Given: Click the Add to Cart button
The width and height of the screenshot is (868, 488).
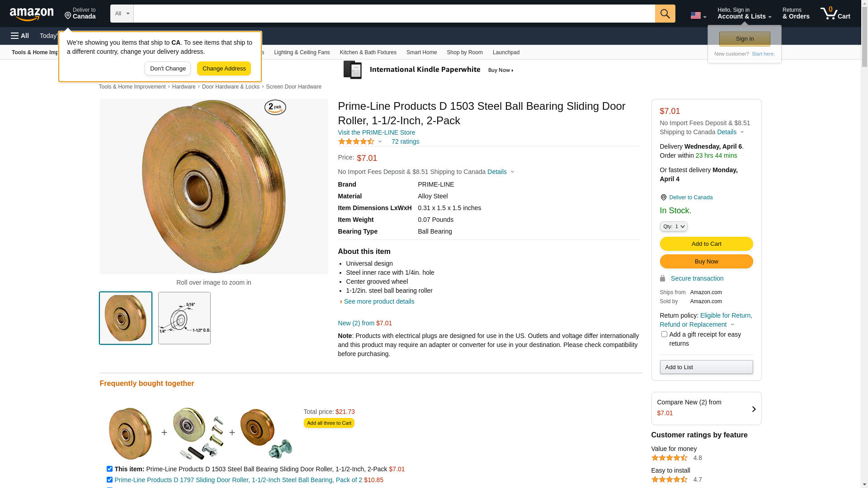Looking at the screenshot, I should click(706, 244).
